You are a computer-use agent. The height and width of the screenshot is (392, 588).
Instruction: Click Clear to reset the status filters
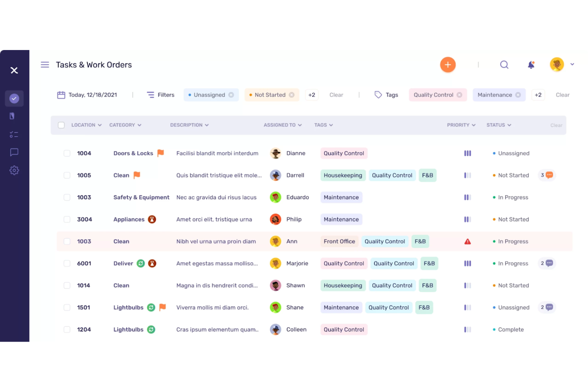click(336, 95)
